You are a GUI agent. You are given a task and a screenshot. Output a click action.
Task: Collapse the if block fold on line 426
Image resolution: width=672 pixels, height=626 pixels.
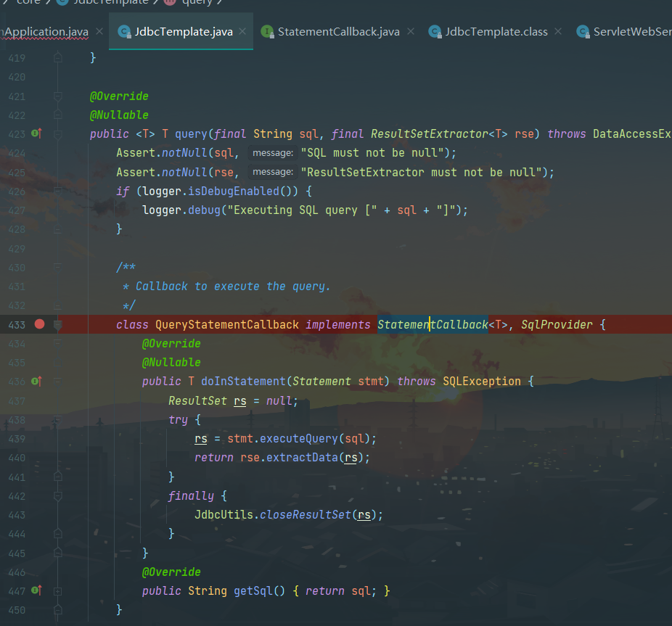click(x=58, y=191)
